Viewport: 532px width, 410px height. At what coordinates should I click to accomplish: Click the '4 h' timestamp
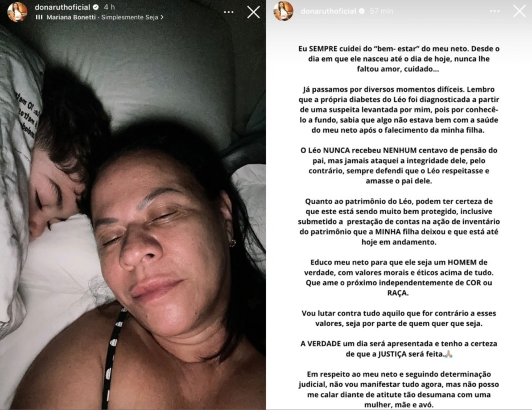pyautogui.click(x=109, y=7)
